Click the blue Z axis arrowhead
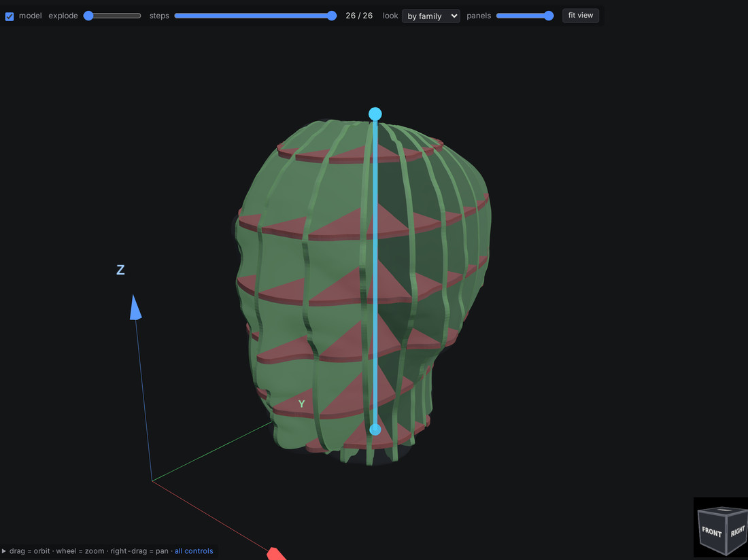Image resolution: width=748 pixels, height=560 pixels. (x=135, y=307)
